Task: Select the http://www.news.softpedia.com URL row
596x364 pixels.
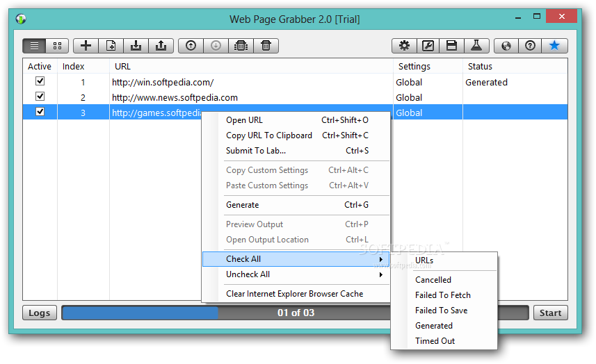Action: click(175, 97)
